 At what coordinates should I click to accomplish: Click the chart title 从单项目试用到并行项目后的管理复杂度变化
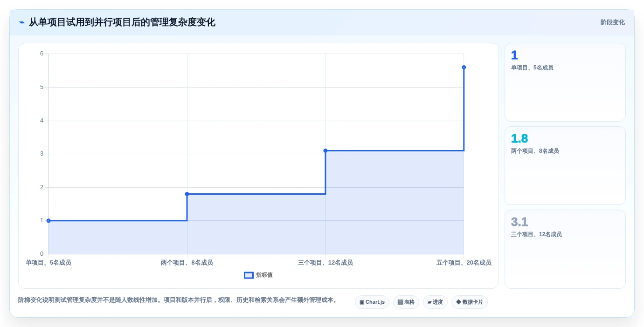click(x=122, y=22)
